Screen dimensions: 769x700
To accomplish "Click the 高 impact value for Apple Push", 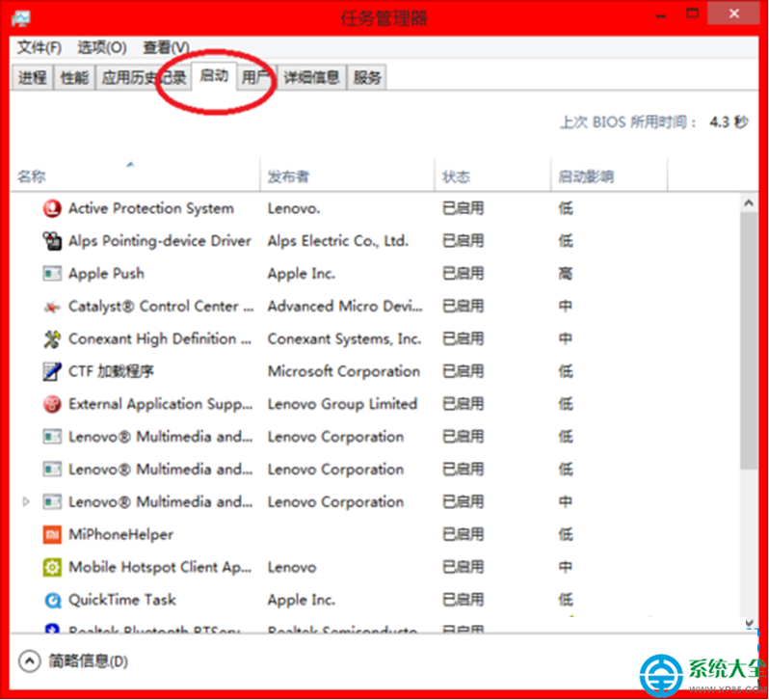I will (x=566, y=273).
